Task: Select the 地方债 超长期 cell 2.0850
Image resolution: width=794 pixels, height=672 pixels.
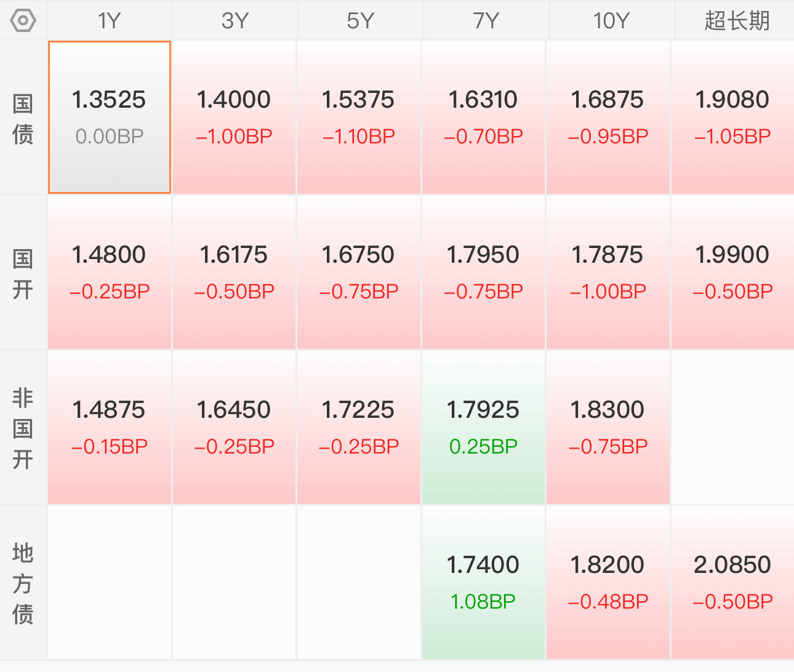Action: [732, 583]
